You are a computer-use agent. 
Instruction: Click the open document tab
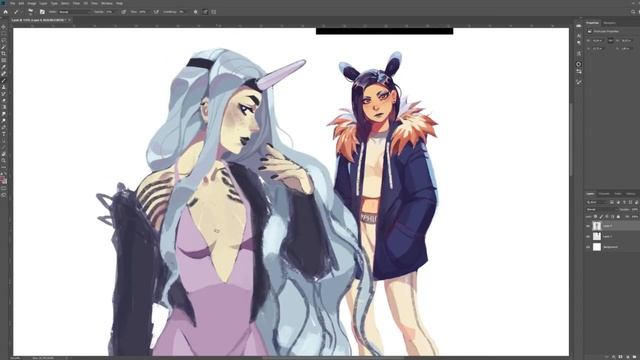click(38, 20)
